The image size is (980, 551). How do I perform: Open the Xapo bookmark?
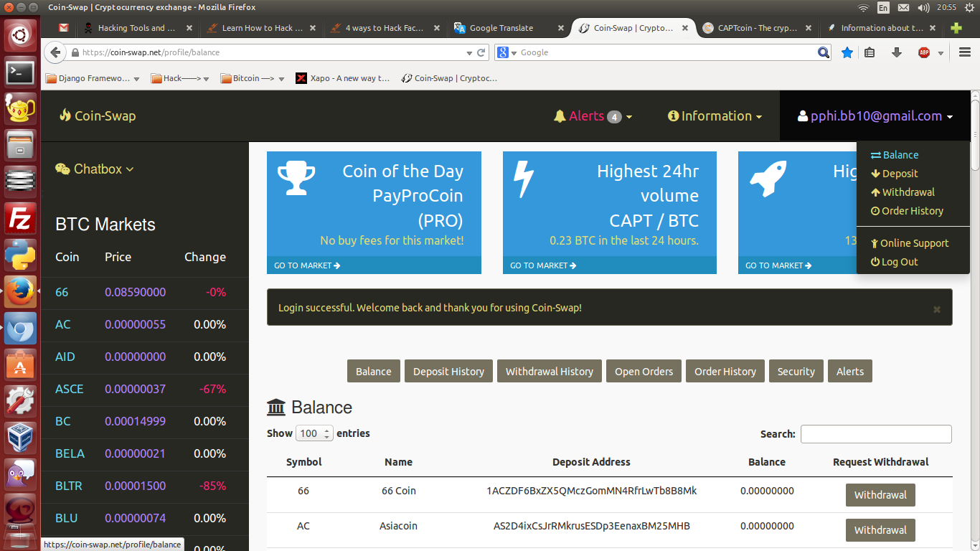point(344,78)
